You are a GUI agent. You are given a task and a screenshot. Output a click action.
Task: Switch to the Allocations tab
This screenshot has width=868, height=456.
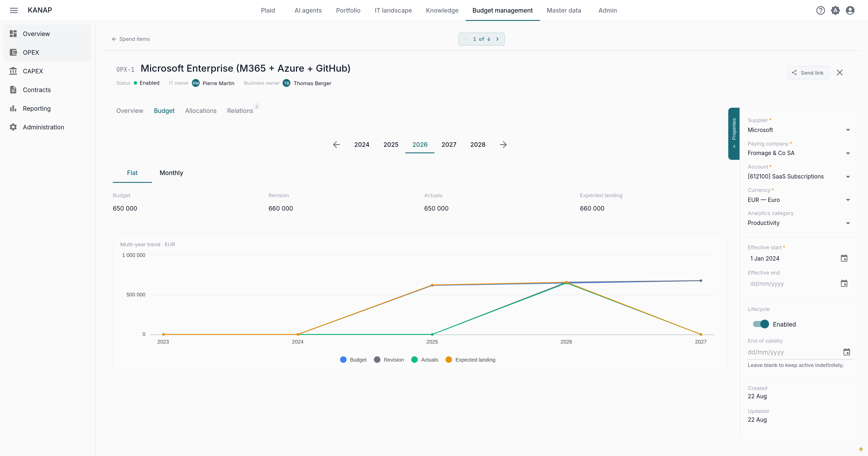pyautogui.click(x=201, y=111)
